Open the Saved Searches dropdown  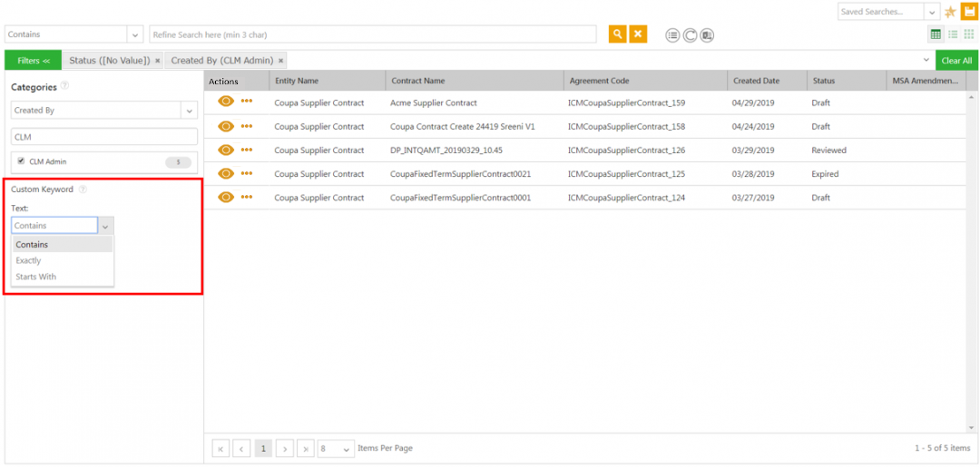tap(932, 12)
